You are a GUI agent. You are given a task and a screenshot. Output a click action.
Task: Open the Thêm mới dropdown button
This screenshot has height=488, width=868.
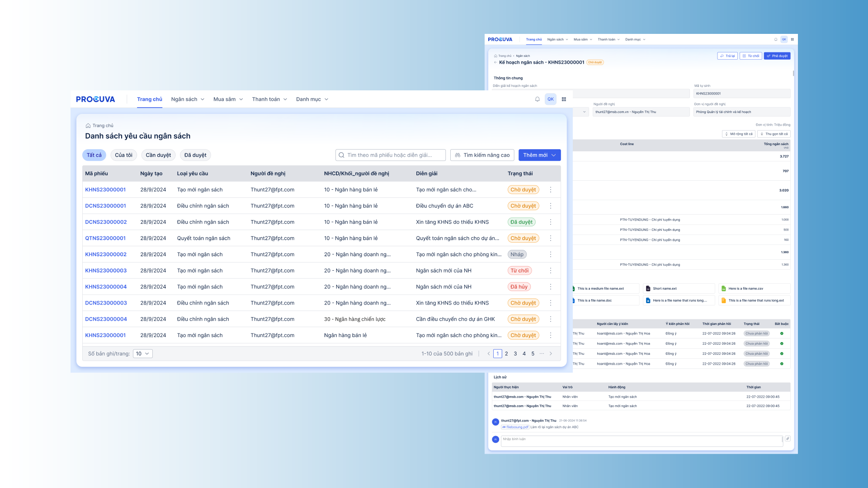point(540,155)
